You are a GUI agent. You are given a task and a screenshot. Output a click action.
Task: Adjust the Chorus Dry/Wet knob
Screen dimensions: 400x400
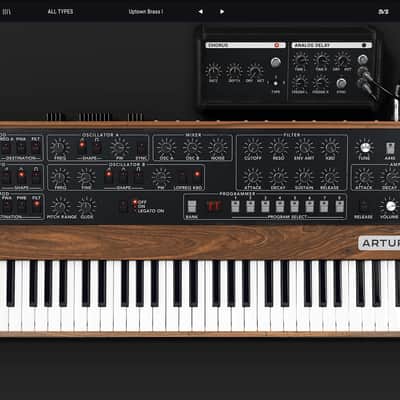[255, 71]
